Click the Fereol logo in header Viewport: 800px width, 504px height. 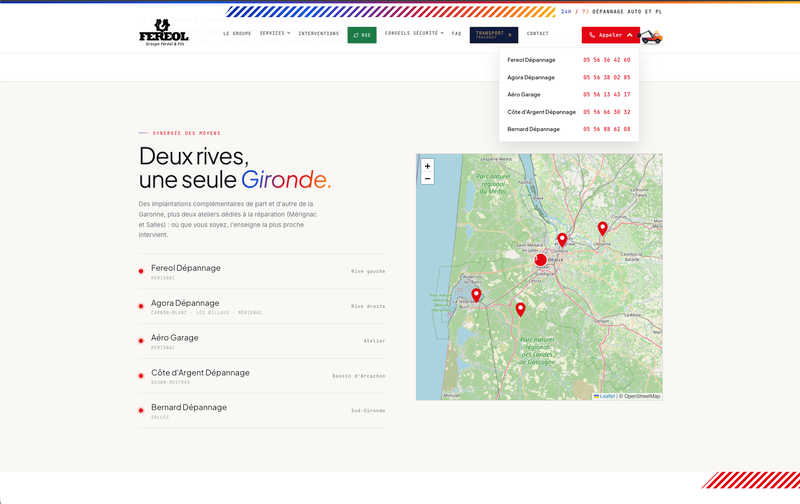click(x=164, y=33)
